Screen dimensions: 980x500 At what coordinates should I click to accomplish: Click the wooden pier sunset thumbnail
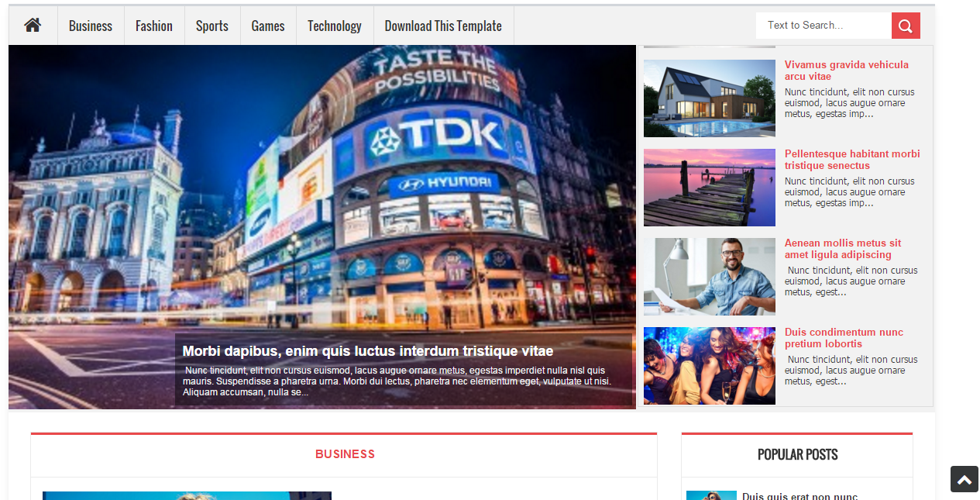(x=710, y=188)
